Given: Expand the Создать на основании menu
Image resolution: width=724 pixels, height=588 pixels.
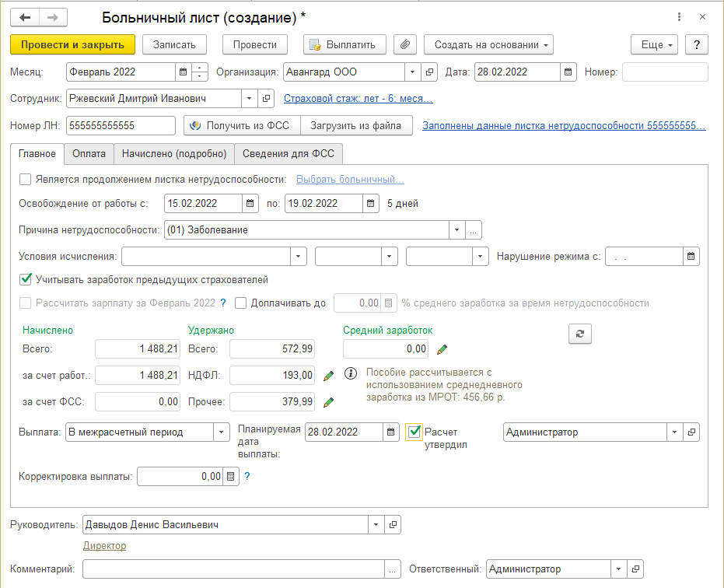Looking at the screenshot, I should pos(488,44).
